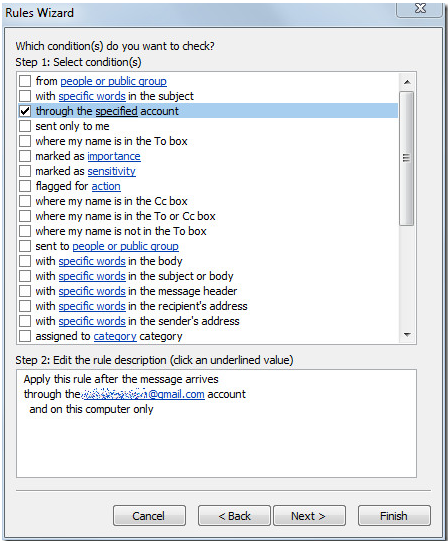Screen dimensions: 448x541
Task: Tick the marked as importance checkbox
Action: point(25,156)
